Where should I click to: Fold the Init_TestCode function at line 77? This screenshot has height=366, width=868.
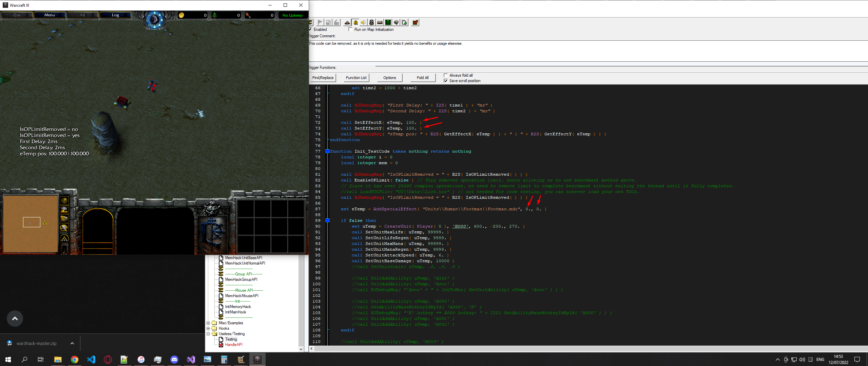click(x=327, y=151)
